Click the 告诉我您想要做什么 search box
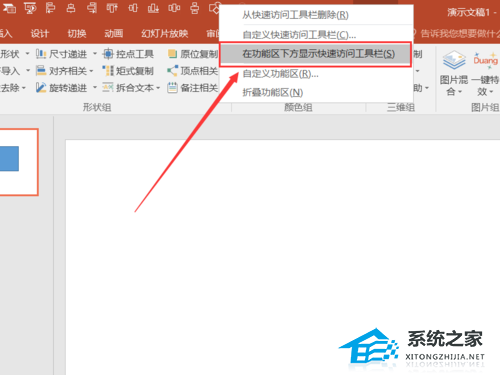 (457, 33)
